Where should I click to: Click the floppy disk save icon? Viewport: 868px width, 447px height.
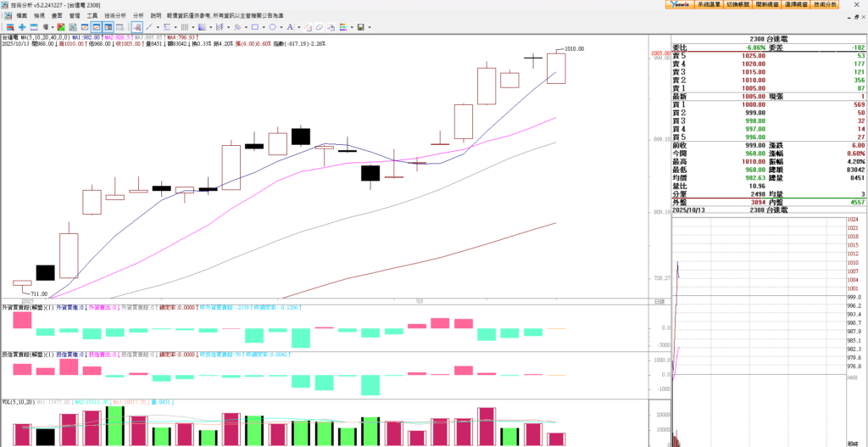[360, 27]
